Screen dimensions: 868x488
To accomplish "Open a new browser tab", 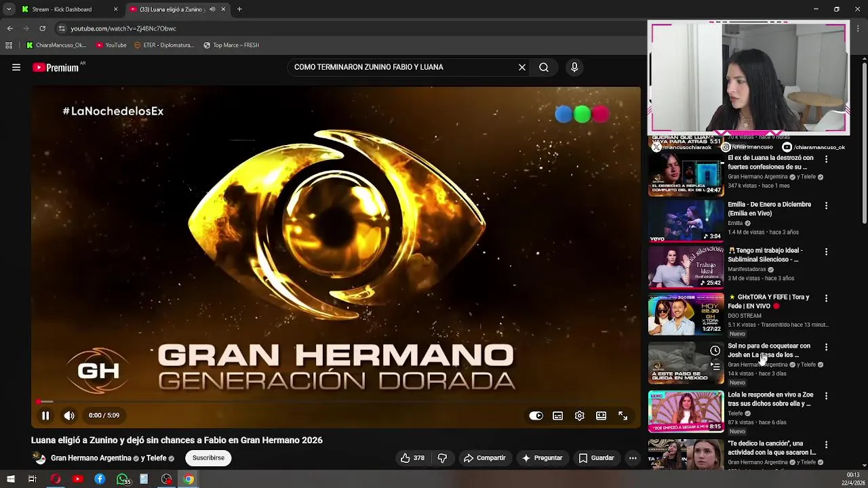I will 239,9.
